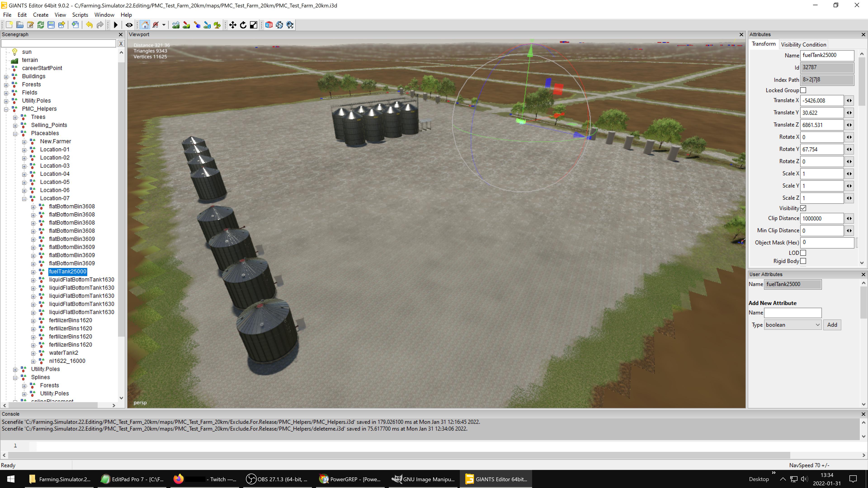Enable the Rigid Body checkbox
Image resolution: width=868 pixels, height=488 pixels.
(803, 261)
